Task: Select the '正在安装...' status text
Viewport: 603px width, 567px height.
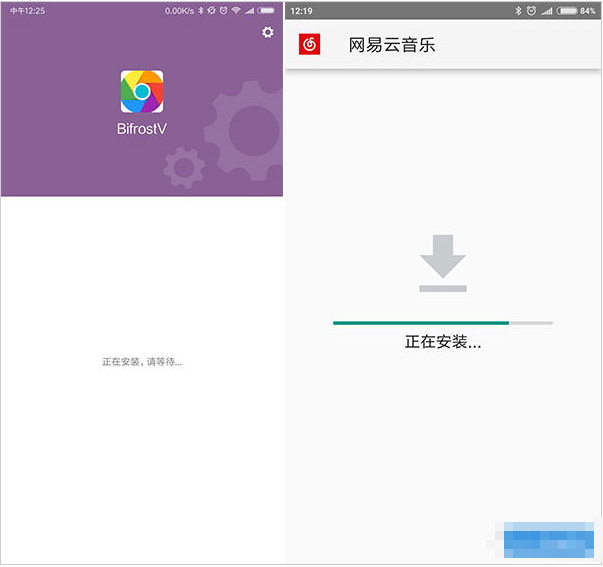Action: [443, 342]
